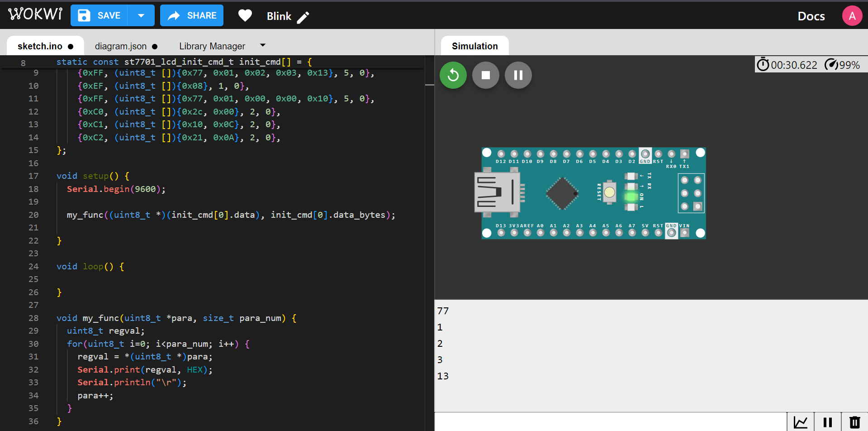
Task: Open the serial plotter chart icon
Action: 801,422
